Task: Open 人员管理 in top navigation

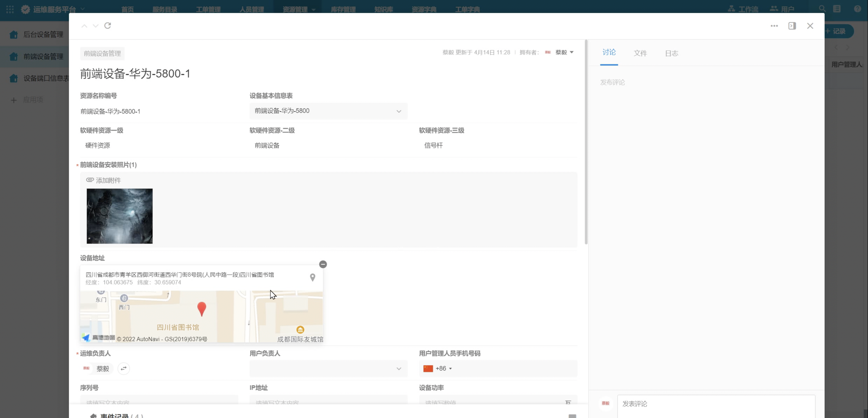Action: click(252, 9)
